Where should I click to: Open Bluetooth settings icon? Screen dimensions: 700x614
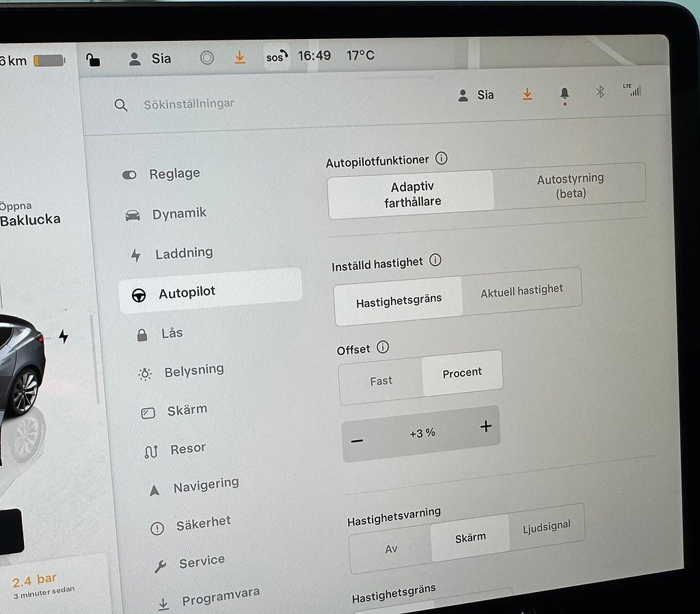600,92
